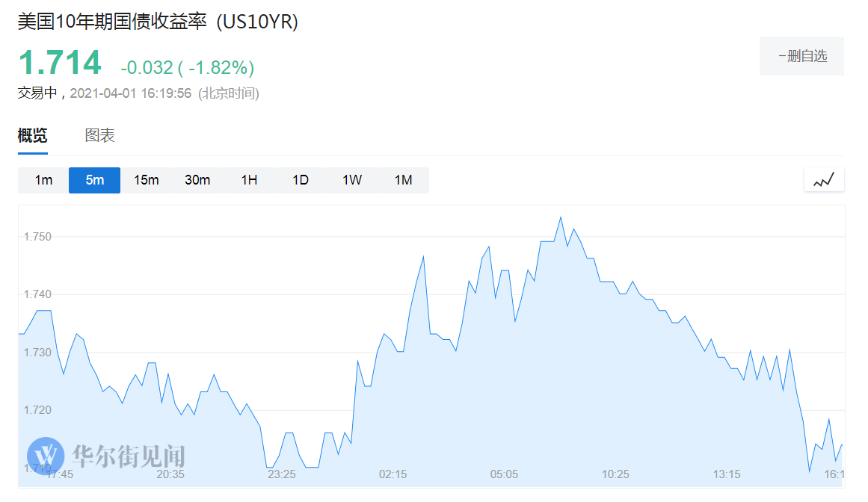Show the 1D daily interval
Image resolution: width=868 pixels, height=502 pixels.
[x=301, y=180]
